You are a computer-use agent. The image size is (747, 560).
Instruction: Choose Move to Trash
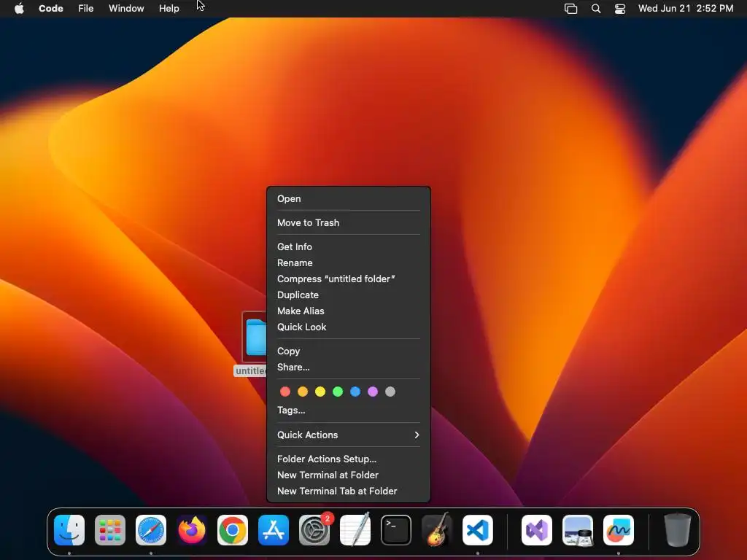(x=348, y=222)
